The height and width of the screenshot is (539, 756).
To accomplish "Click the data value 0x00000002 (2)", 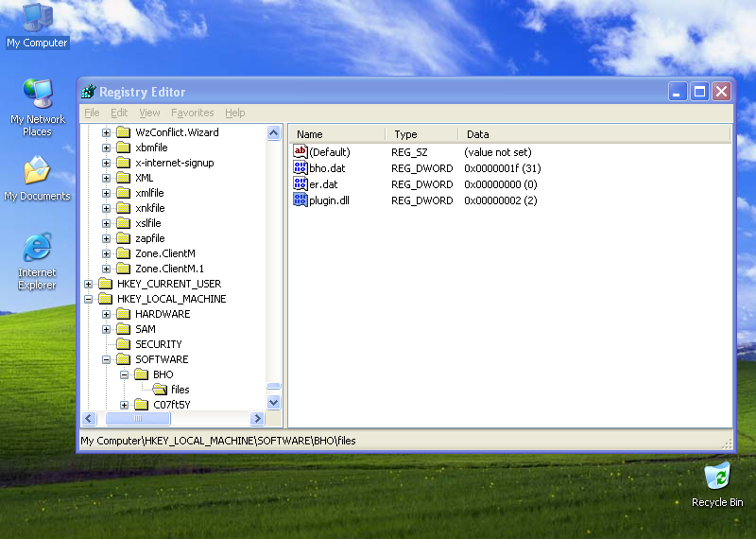I will point(501,200).
